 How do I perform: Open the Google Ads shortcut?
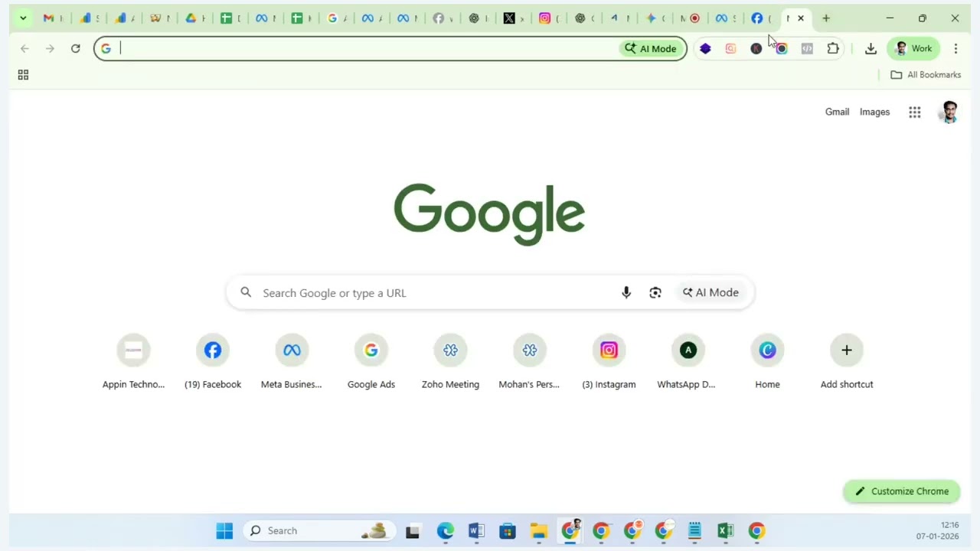pyautogui.click(x=371, y=363)
